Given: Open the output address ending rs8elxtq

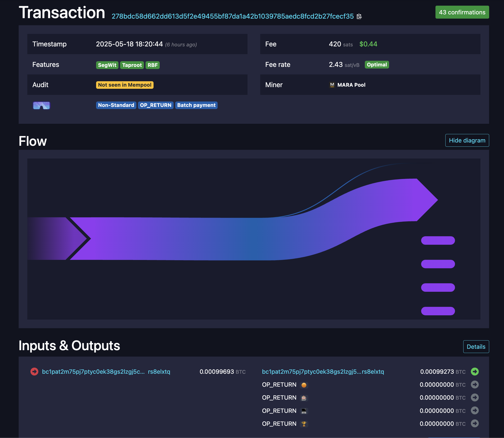Looking at the screenshot, I should pos(323,372).
